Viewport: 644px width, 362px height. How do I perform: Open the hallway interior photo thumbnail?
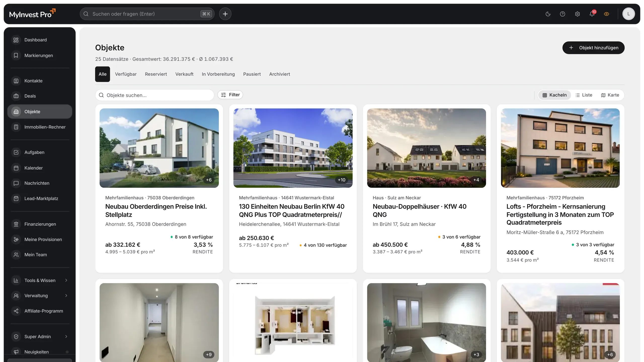pos(159,323)
